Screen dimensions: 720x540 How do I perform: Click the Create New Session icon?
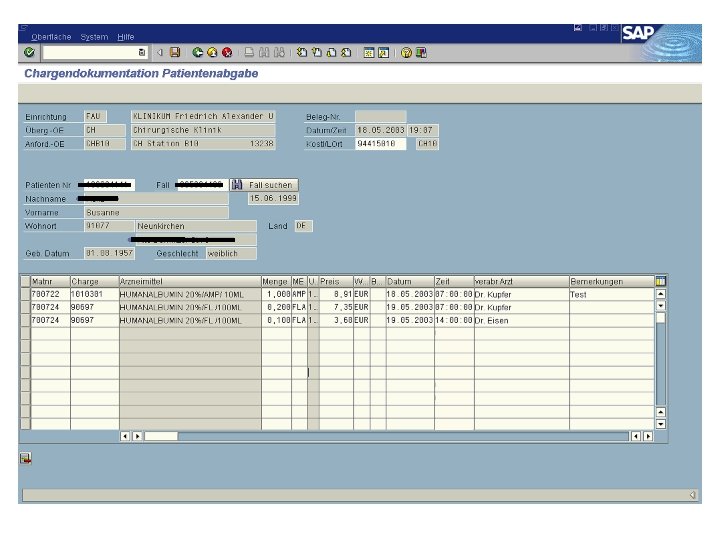(368, 52)
